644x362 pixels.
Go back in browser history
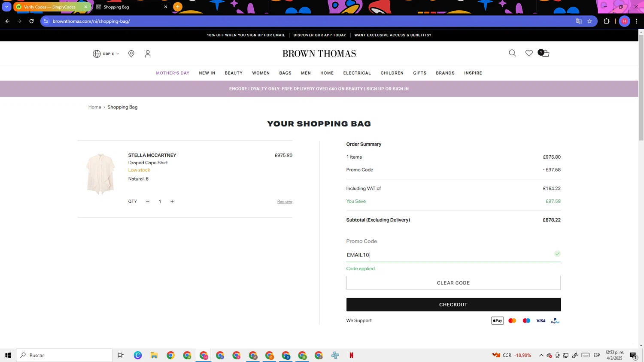(7, 21)
